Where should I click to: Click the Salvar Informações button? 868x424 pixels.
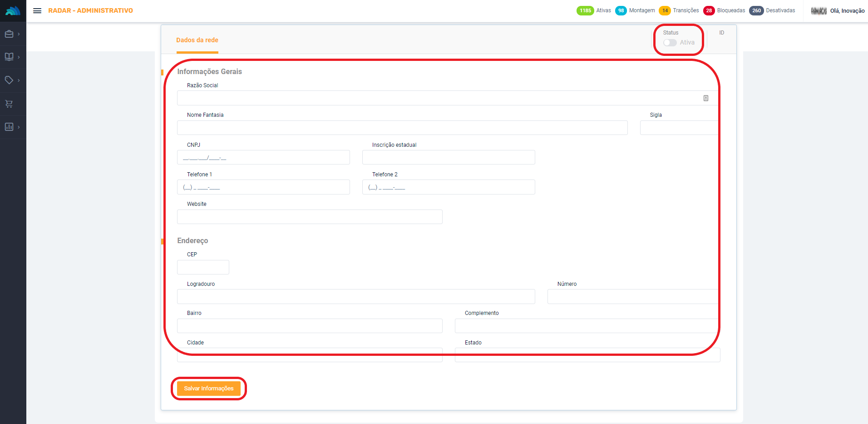click(208, 389)
